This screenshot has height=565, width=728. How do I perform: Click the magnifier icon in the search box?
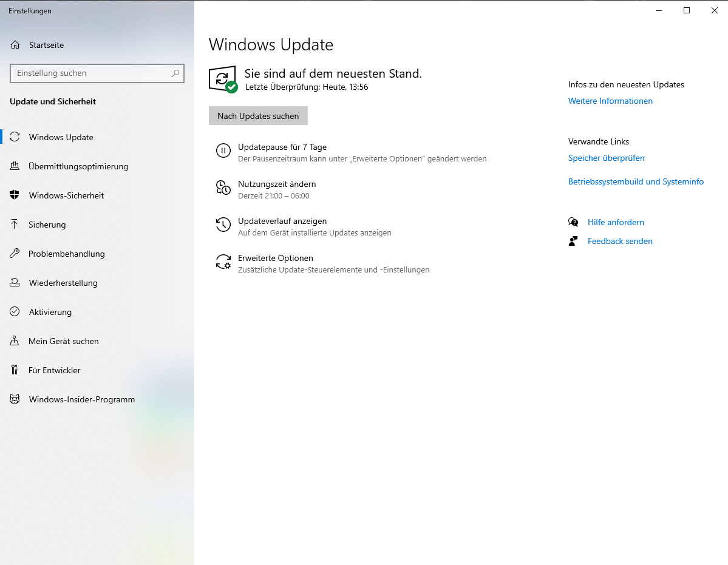175,73
